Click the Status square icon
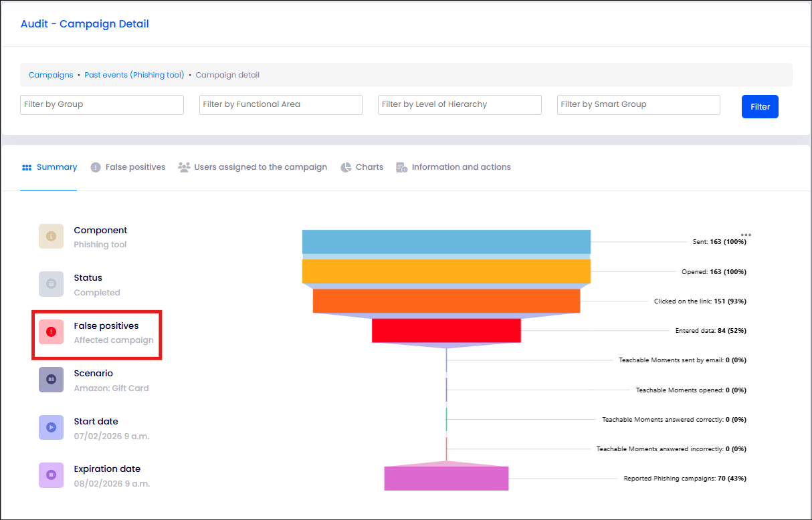This screenshot has height=520, width=812. click(51, 284)
